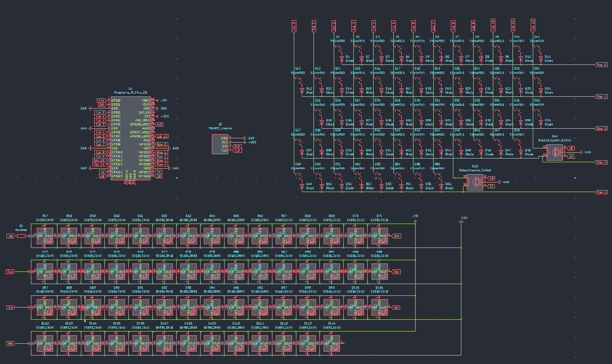
Task: Select the +5V power symbol above LEDs
Action: click(x=415, y=217)
